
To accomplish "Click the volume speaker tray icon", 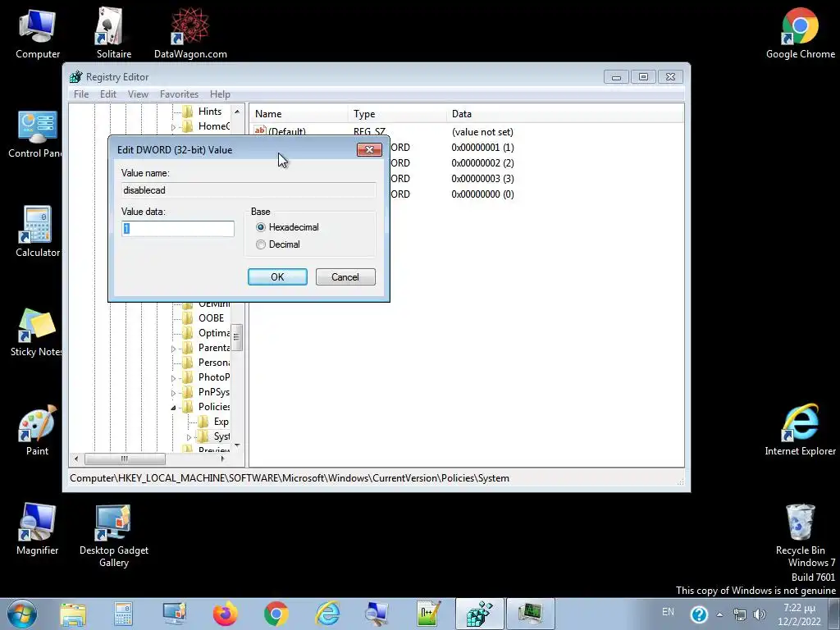I will (760, 614).
